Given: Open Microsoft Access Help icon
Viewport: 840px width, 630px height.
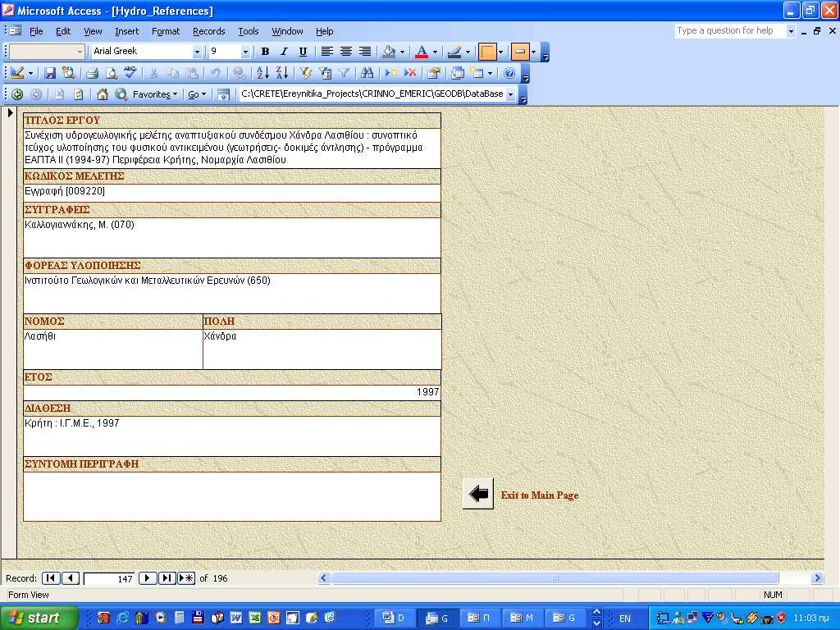Looking at the screenshot, I should click(x=509, y=73).
